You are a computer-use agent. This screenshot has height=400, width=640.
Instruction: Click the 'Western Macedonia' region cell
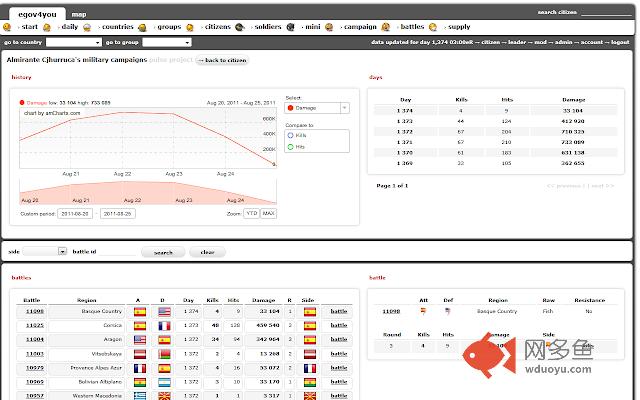pos(87,396)
